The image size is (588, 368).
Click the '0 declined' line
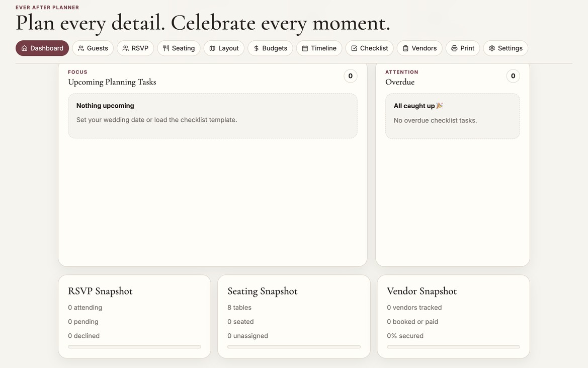(x=83, y=336)
